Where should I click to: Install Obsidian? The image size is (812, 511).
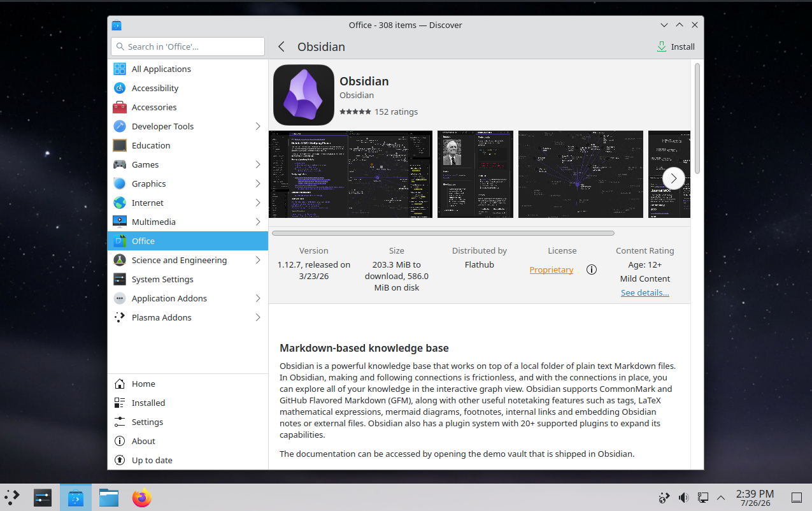tap(676, 47)
